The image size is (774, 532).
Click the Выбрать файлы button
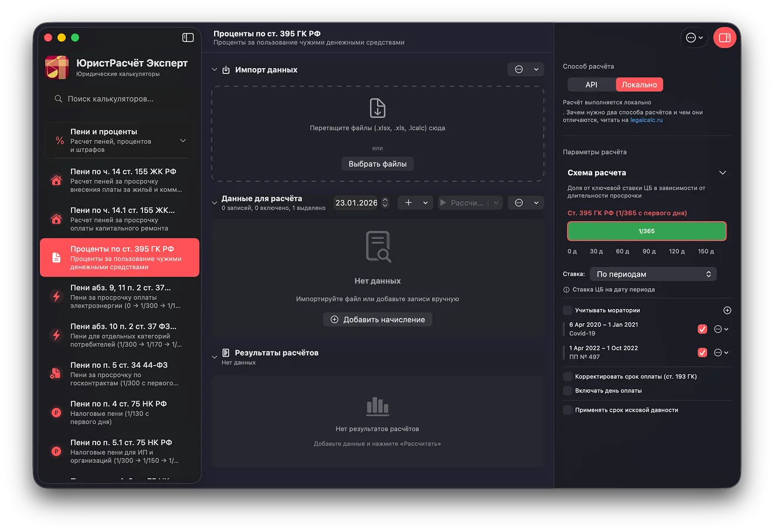[x=378, y=164]
